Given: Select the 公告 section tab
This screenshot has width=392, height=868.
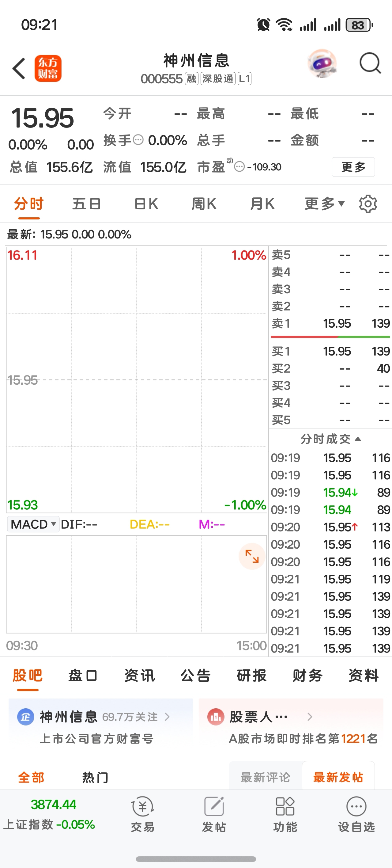Looking at the screenshot, I should 196,676.
